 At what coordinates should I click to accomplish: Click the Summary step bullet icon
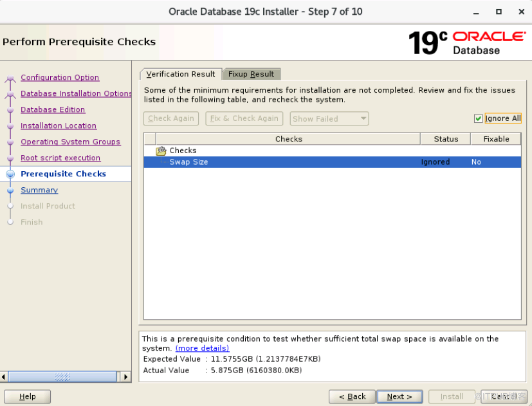click(10, 190)
